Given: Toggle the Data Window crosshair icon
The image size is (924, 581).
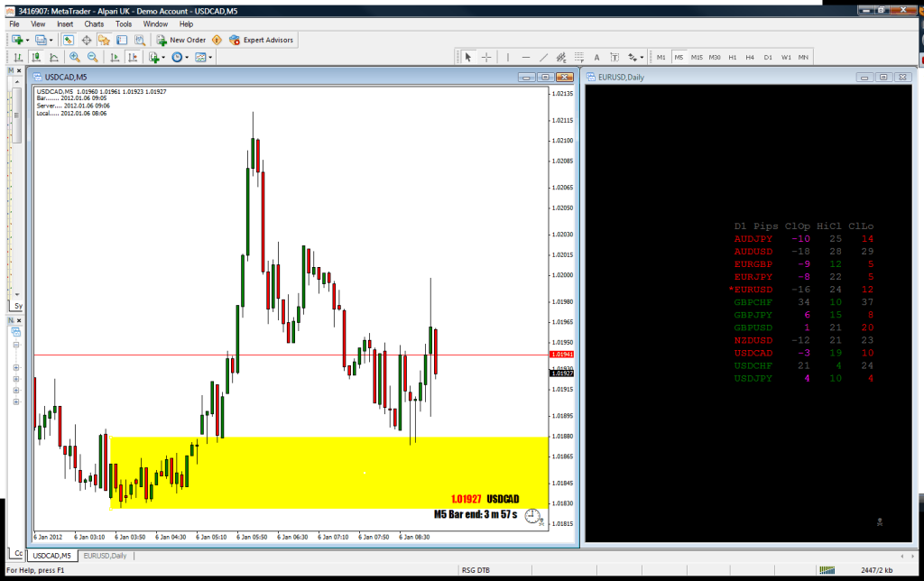Looking at the screenshot, I should 87,40.
